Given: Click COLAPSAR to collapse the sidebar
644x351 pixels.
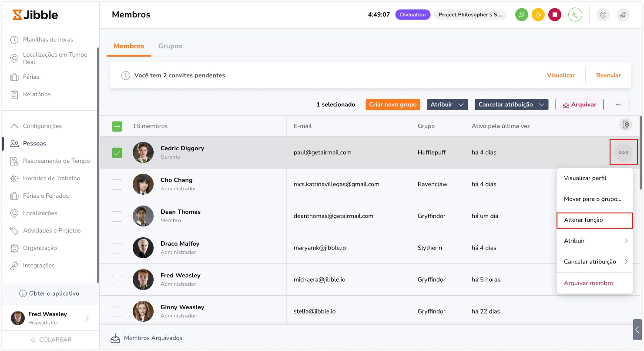Looking at the screenshot, I should pyautogui.click(x=50, y=340).
